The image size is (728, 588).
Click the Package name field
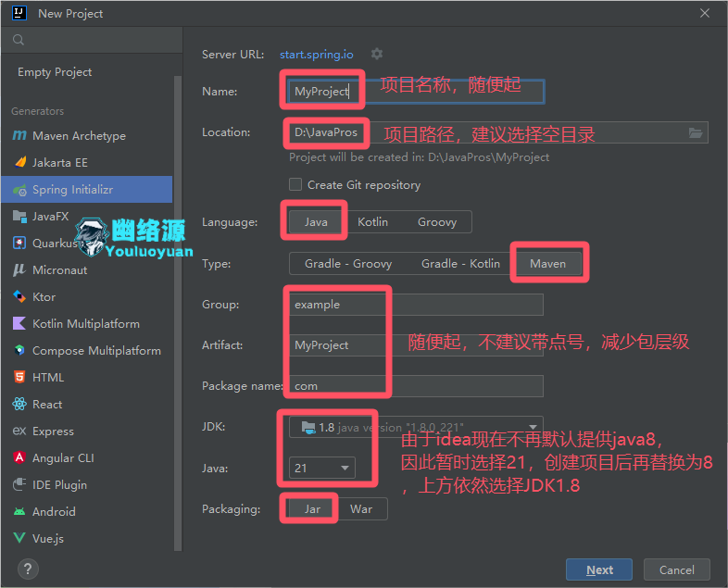click(416, 386)
